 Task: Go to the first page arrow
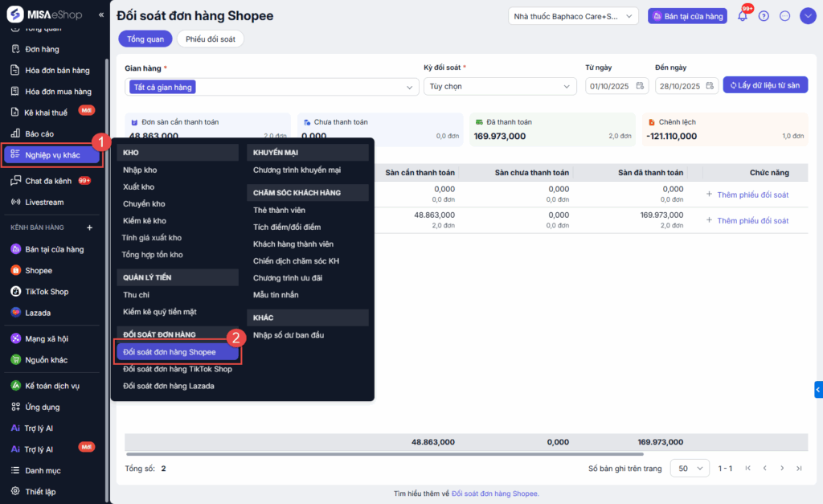[x=748, y=469]
